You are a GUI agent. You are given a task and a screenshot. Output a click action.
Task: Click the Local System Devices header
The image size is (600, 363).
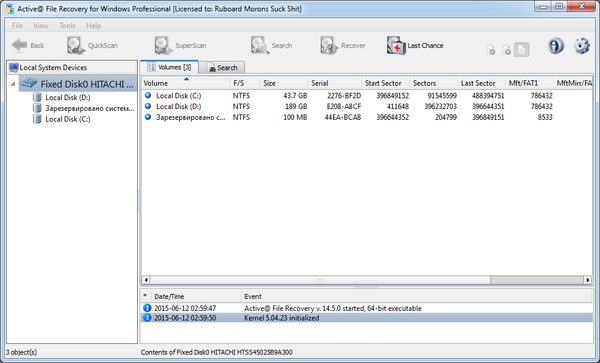[72, 67]
